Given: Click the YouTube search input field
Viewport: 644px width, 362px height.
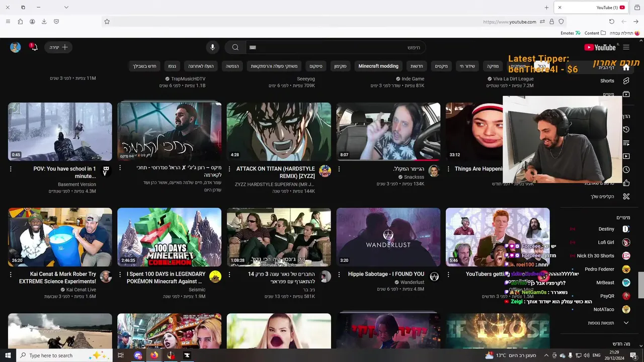Looking at the screenshot, I should coord(335,47).
